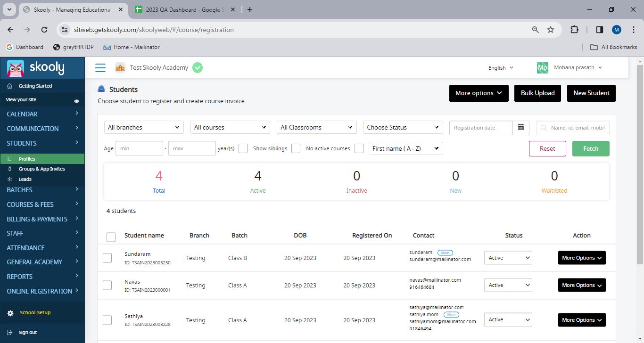Click the Mp profile avatar

point(543,68)
